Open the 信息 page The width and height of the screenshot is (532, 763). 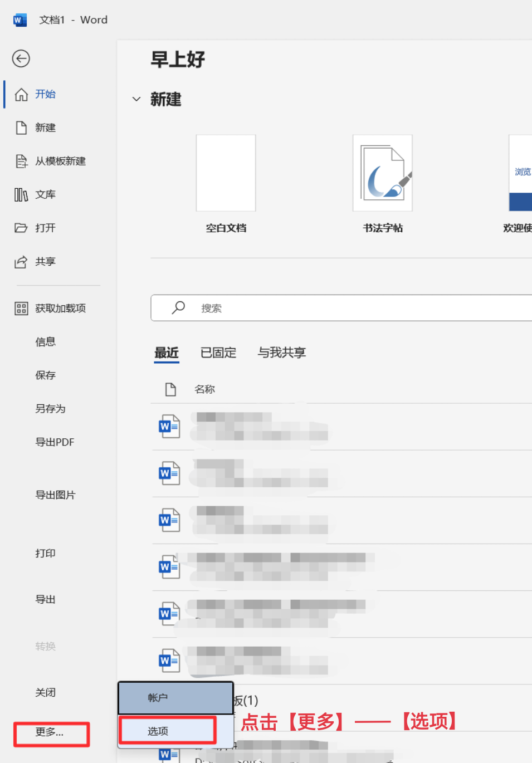(x=45, y=342)
